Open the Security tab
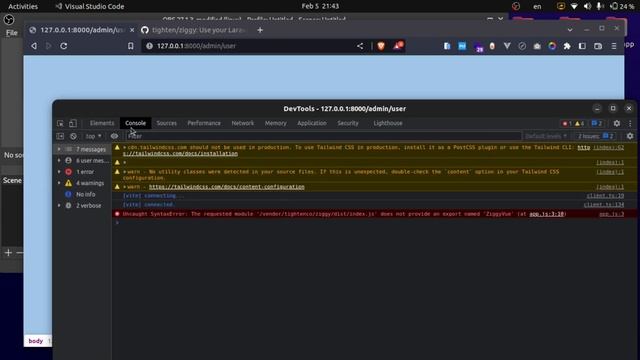This screenshot has width=640, height=360. (348, 123)
